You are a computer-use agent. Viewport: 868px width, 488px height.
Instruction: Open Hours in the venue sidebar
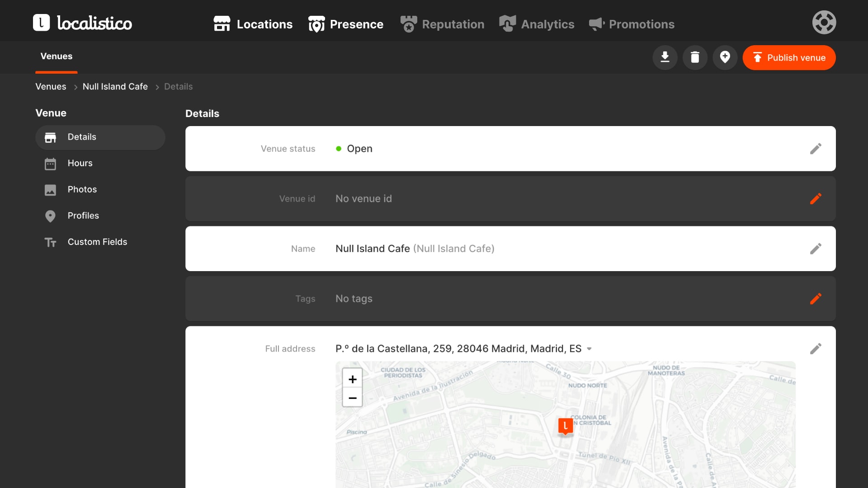(80, 163)
